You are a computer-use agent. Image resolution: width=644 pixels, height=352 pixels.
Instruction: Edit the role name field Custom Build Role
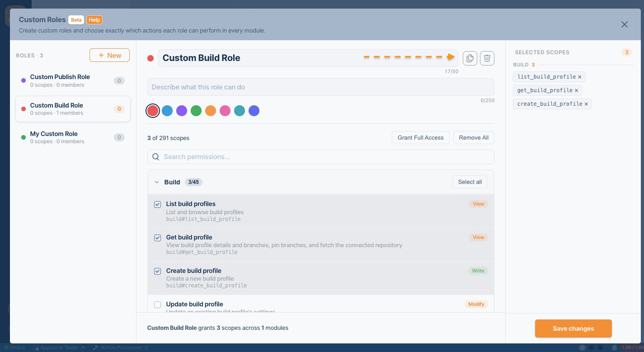coord(308,58)
